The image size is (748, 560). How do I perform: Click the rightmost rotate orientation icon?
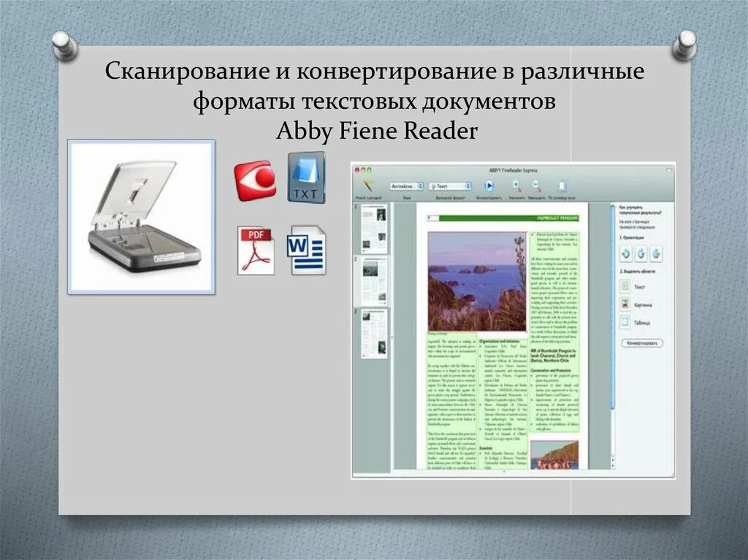[x=657, y=254]
